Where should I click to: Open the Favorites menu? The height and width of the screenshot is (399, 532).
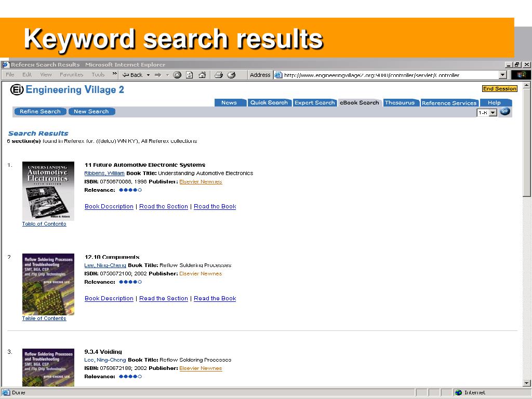click(71, 75)
